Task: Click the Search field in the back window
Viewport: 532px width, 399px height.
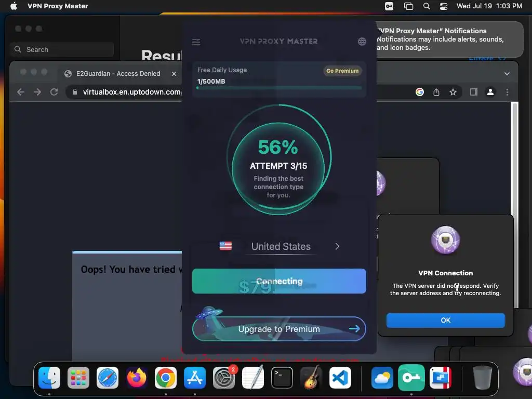Action: pyautogui.click(x=62, y=49)
